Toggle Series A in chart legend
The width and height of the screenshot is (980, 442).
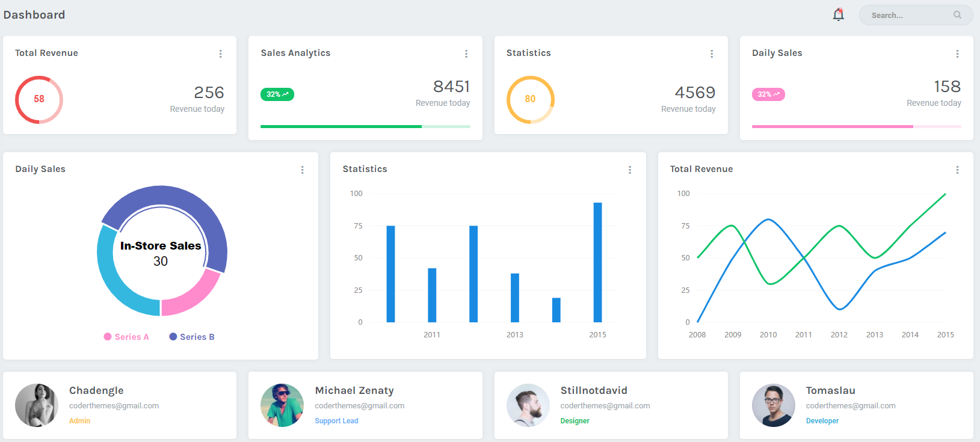[x=126, y=337]
